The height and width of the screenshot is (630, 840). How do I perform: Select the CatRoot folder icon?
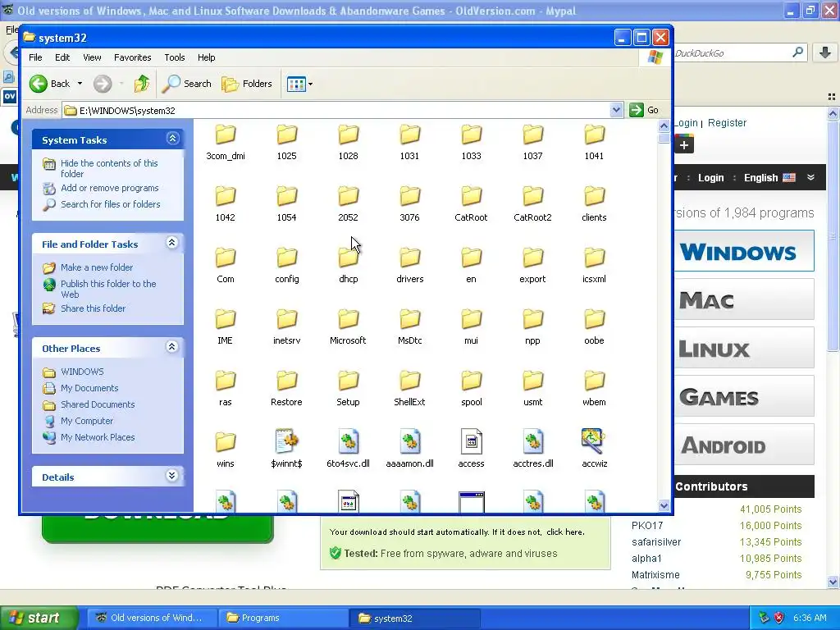(472, 196)
